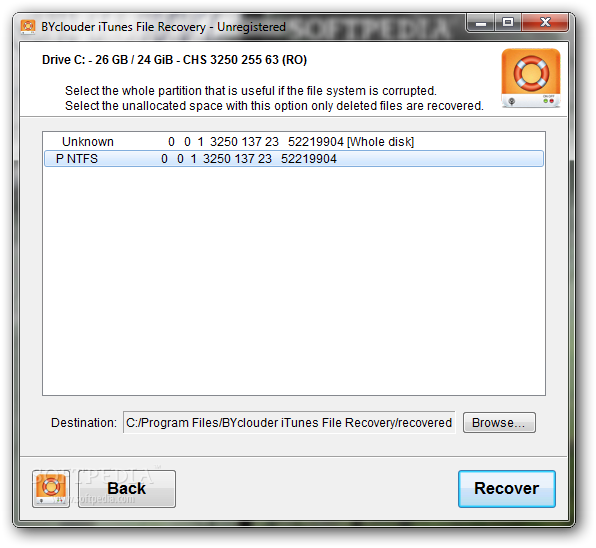Open the Browse... folder chooser

[x=499, y=423]
